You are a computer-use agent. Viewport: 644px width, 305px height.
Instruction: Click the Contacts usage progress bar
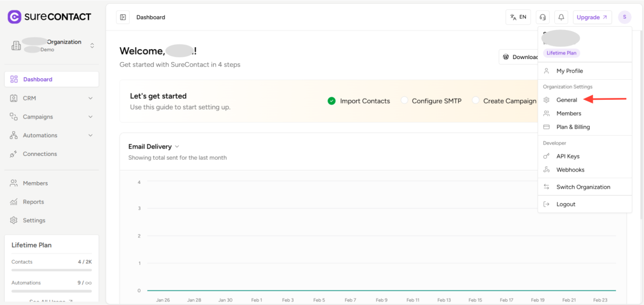(x=52, y=271)
